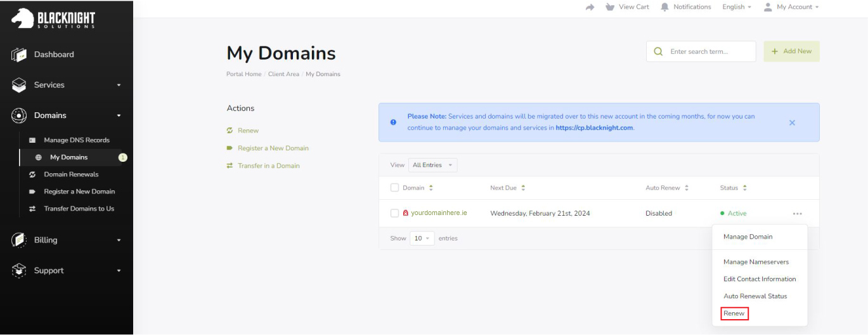868x335 pixels.
Task: Click the red lock icon beside yourdomainhere.ie
Action: click(406, 213)
